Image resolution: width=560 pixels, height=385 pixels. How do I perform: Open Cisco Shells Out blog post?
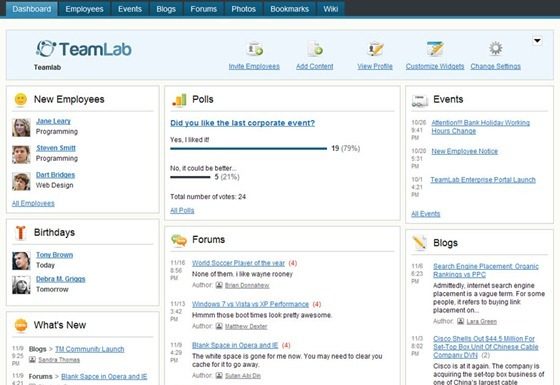pos(486,347)
